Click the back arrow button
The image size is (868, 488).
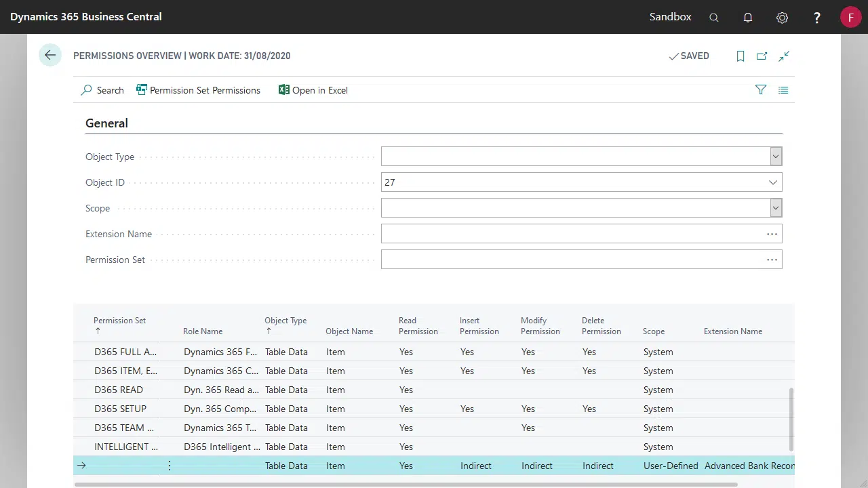click(x=50, y=56)
